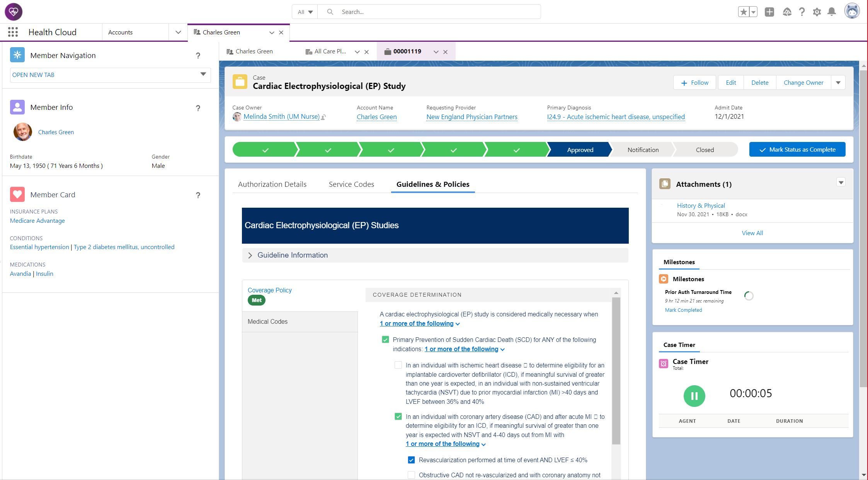This screenshot has width=868, height=480.
Task: Open the Setup gear icon
Action: [x=817, y=12]
